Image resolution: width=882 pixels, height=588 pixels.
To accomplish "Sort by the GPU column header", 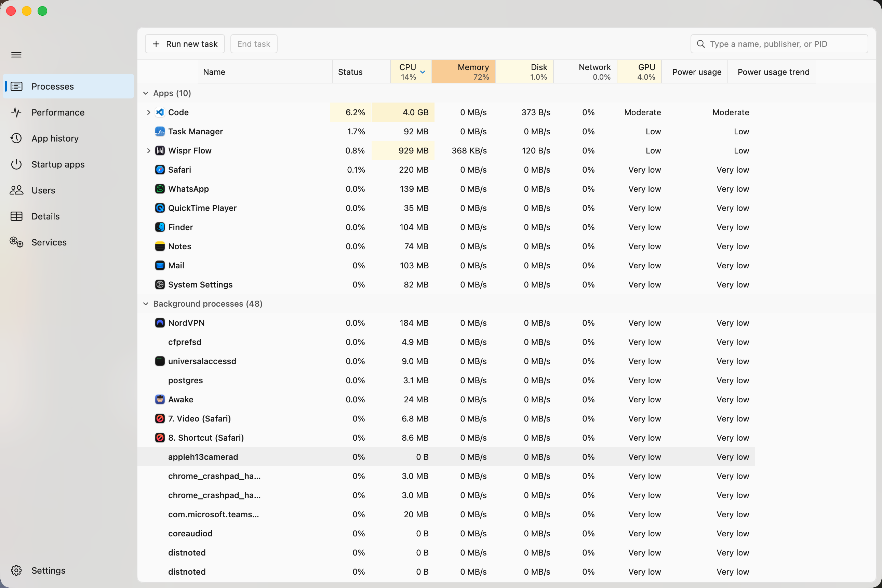I will 639,72.
